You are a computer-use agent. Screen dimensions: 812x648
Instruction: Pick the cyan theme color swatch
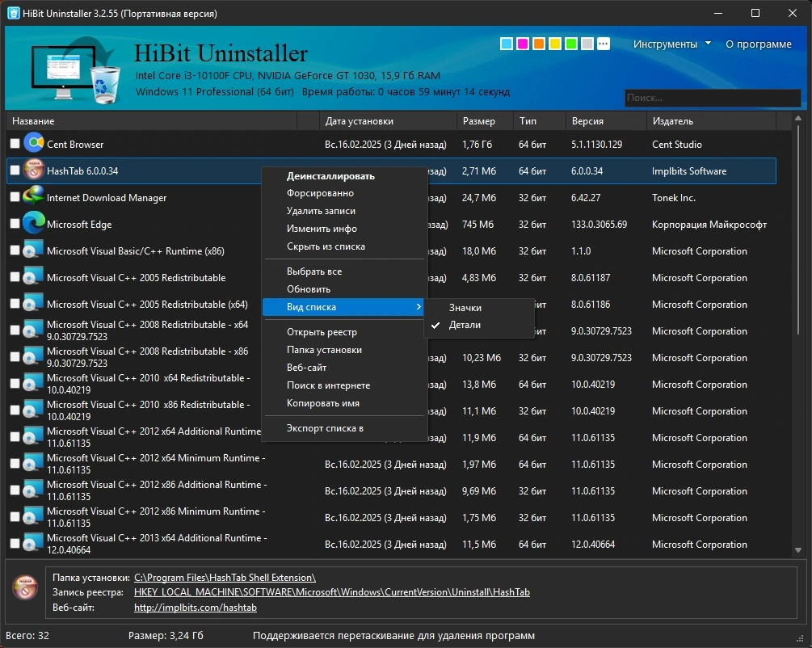coord(507,44)
